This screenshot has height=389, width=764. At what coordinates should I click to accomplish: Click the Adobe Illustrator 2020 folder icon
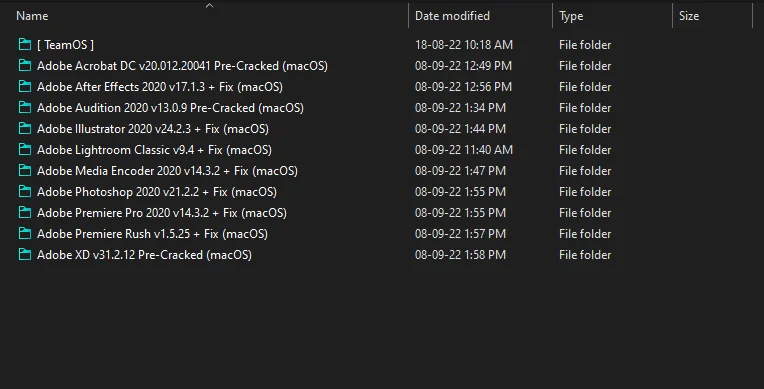(24, 128)
